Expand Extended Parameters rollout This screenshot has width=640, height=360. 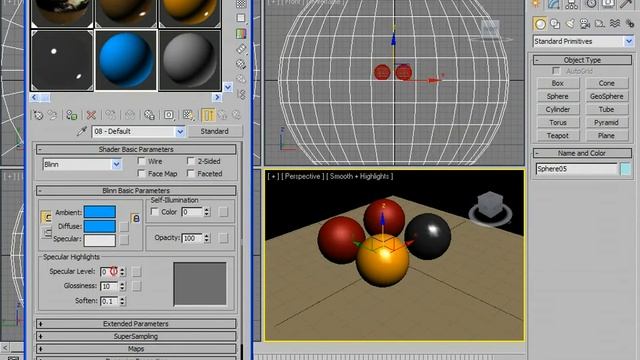coord(136,324)
